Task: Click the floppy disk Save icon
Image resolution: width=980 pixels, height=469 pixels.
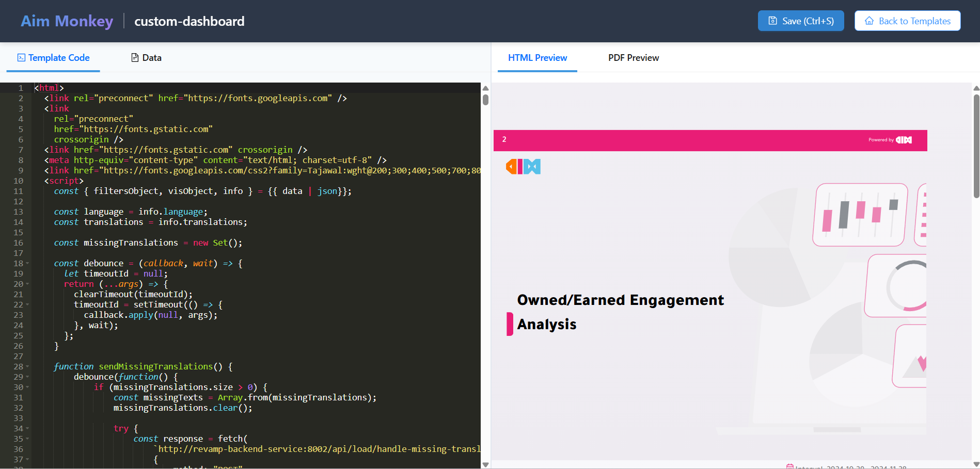Action: tap(772, 21)
